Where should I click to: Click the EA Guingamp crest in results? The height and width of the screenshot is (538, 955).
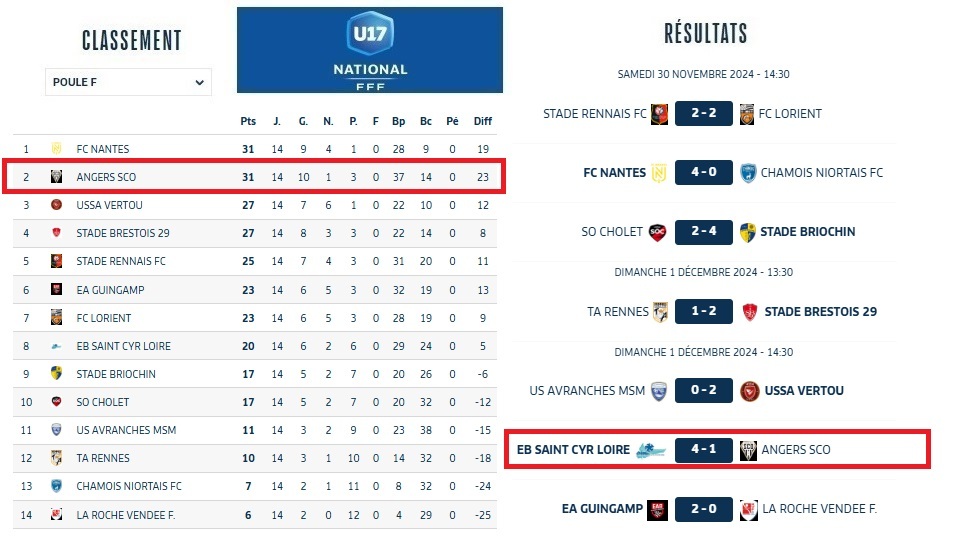(x=657, y=509)
